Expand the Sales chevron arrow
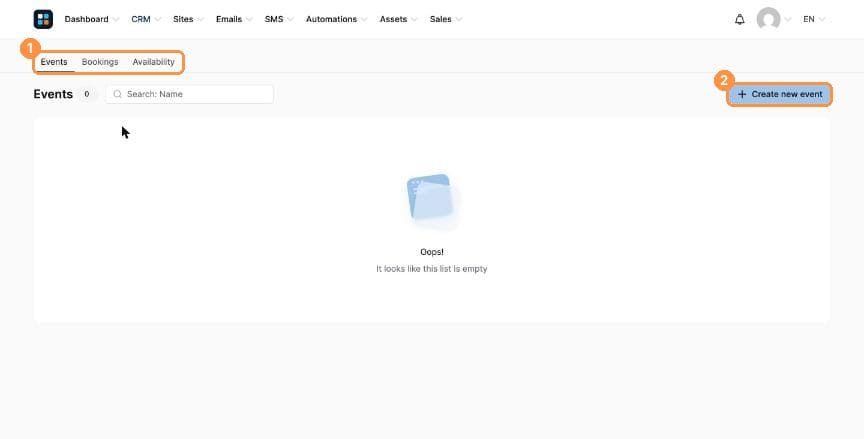The height and width of the screenshot is (439, 864). pyautogui.click(x=458, y=20)
